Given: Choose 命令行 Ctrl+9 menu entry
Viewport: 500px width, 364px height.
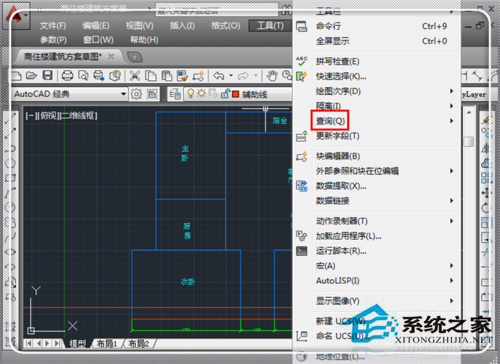Looking at the screenshot, I should (x=376, y=26).
